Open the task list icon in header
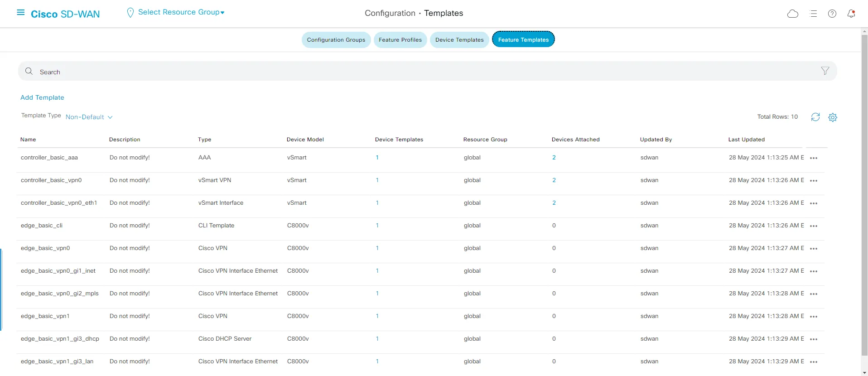The image size is (868, 376). click(813, 14)
